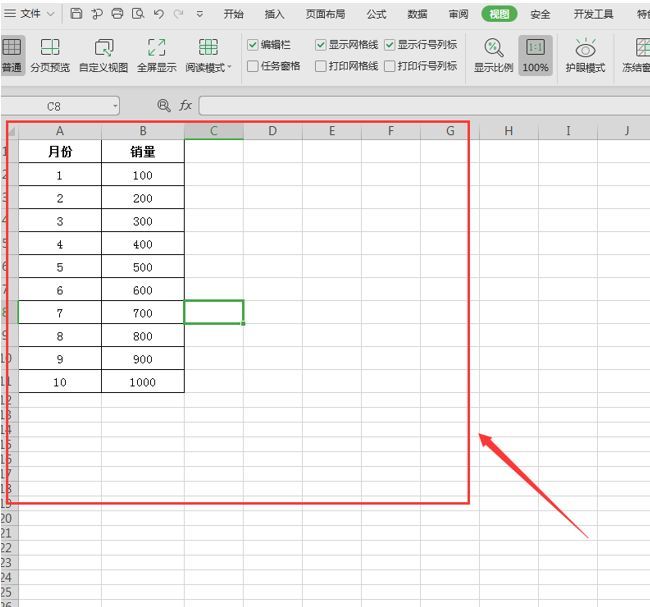Select column B header
Viewport: 650px width, 607px height.
[x=143, y=131]
